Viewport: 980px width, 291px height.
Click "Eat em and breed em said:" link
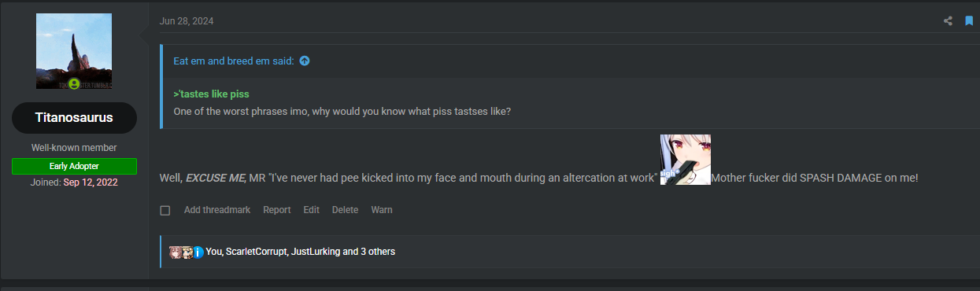234,61
